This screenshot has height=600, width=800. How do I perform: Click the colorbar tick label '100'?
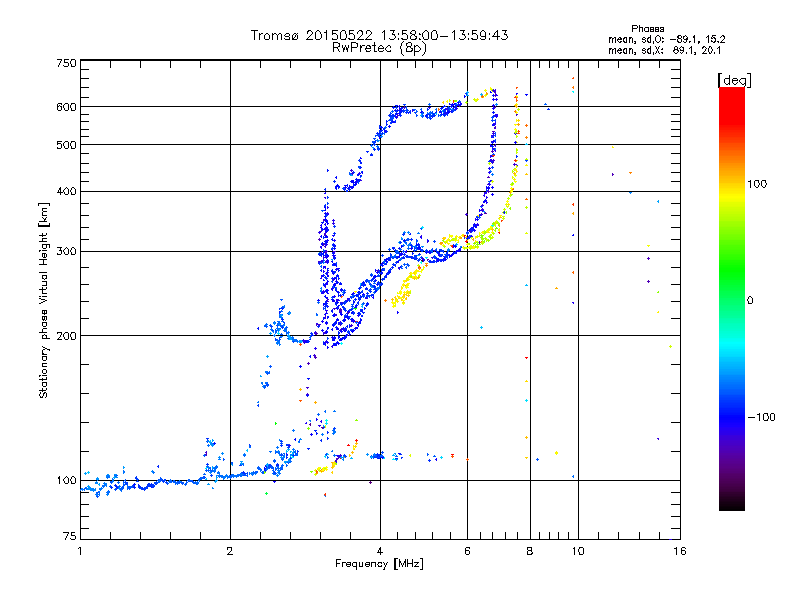point(757,184)
